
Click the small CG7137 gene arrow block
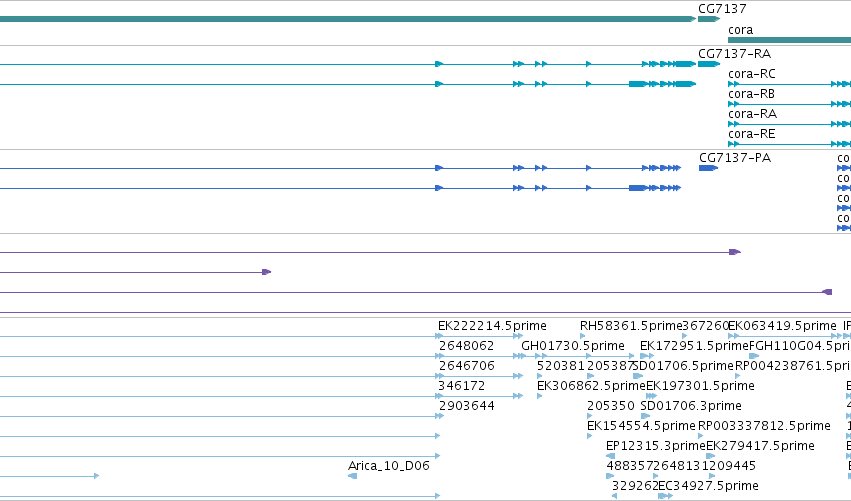pos(708,19)
